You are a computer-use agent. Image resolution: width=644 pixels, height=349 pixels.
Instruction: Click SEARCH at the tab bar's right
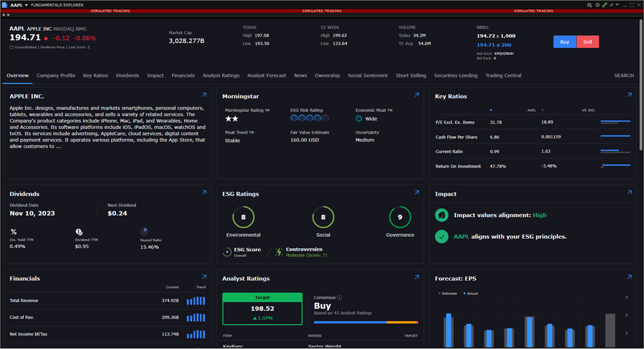pyautogui.click(x=624, y=75)
